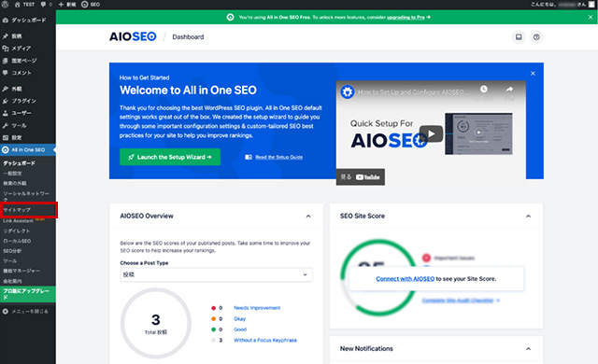Click the Connect with AIOSEO link
This screenshot has height=364, width=598.
[x=405, y=279]
